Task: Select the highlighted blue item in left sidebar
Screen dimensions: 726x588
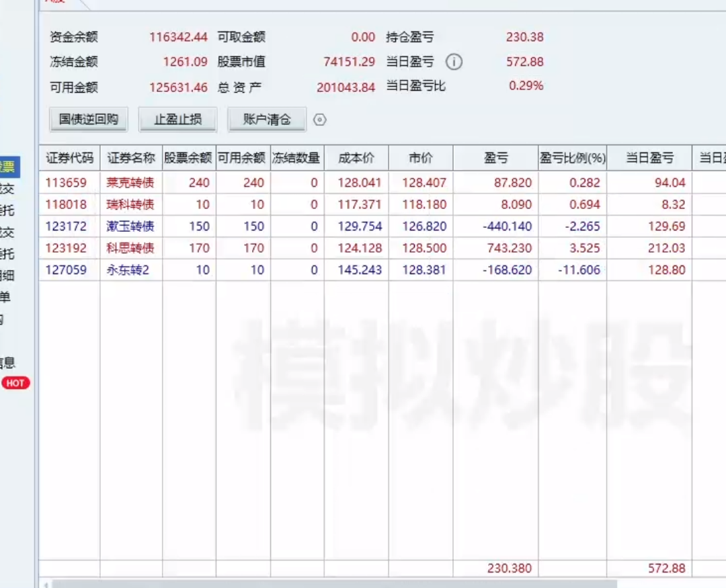Action: click(x=9, y=167)
